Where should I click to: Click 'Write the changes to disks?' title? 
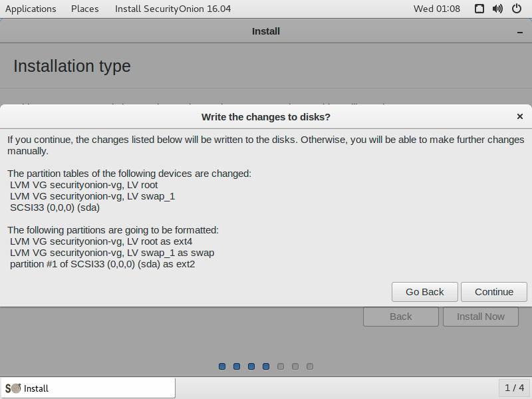(265, 117)
